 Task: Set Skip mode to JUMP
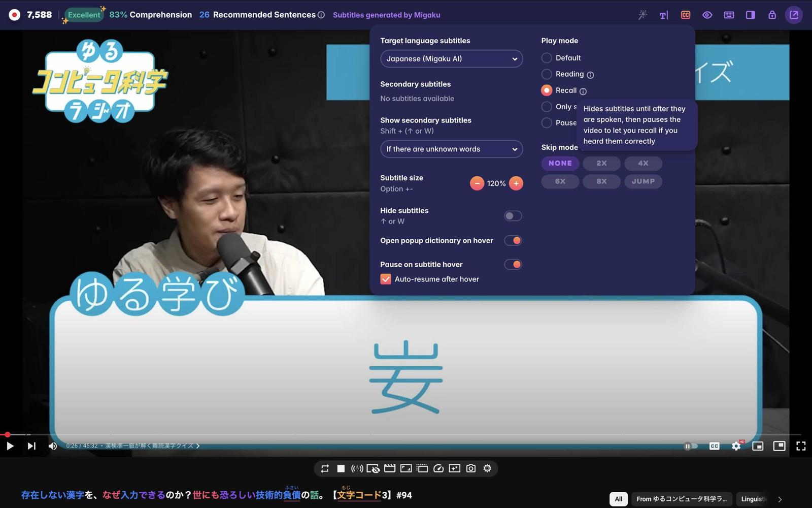click(642, 181)
